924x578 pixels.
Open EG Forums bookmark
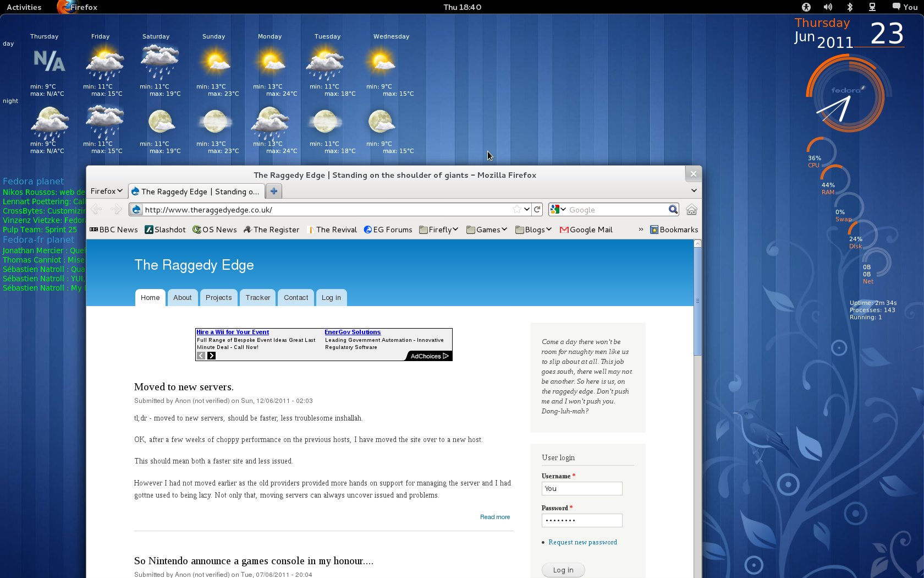[x=388, y=230]
